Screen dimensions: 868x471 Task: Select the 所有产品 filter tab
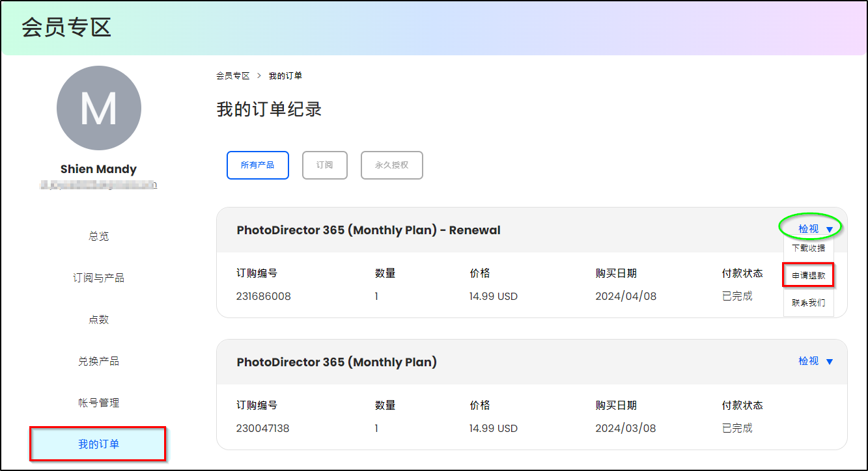click(257, 165)
